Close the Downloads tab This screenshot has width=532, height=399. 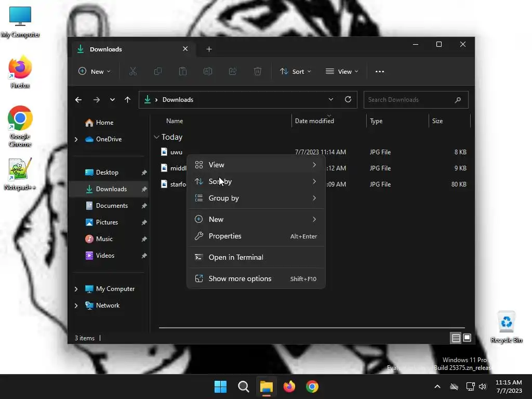click(185, 49)
